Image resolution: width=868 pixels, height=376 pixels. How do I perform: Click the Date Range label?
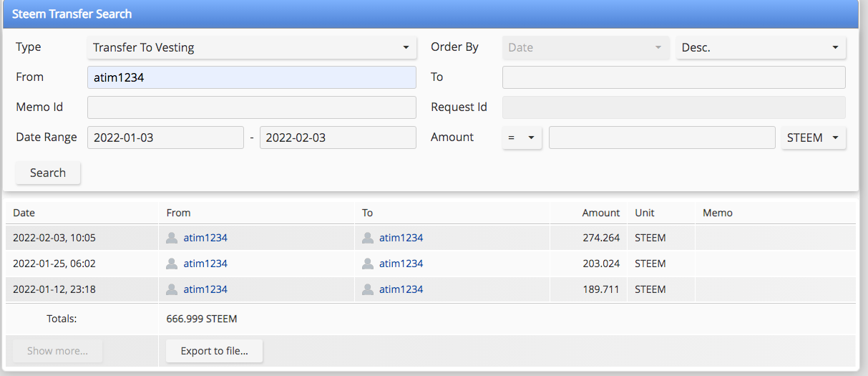47,137
